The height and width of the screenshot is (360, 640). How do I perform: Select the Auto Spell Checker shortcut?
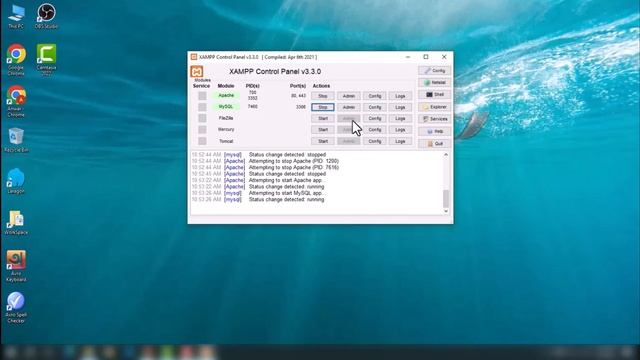point(16,307)
